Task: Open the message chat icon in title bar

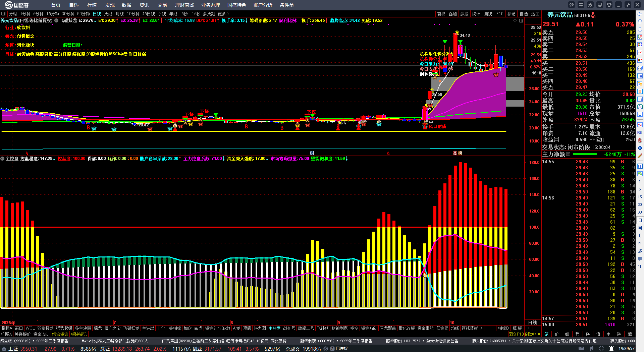Action: pyautogui.click(x=572, y=5)
